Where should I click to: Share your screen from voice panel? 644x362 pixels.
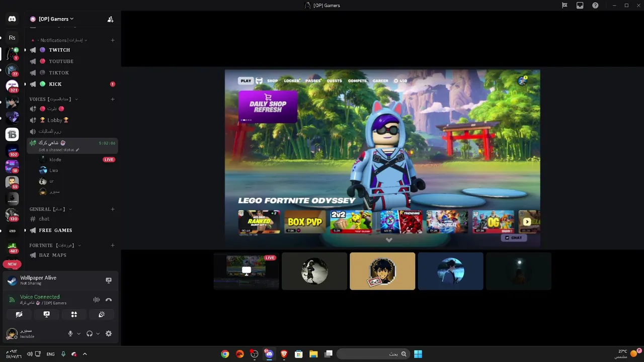pyautogui.click(x=46, y=314)
